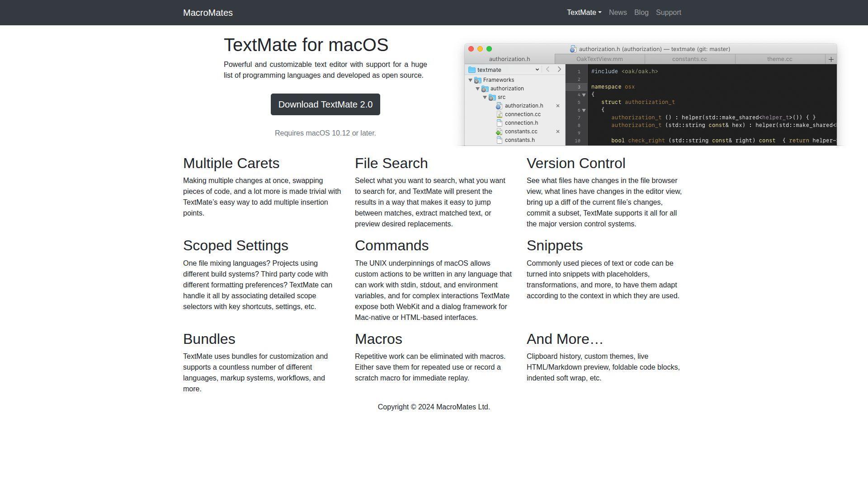Switch to the OakTextView.mm tab

pyautogui.click(x=599, y=59)
